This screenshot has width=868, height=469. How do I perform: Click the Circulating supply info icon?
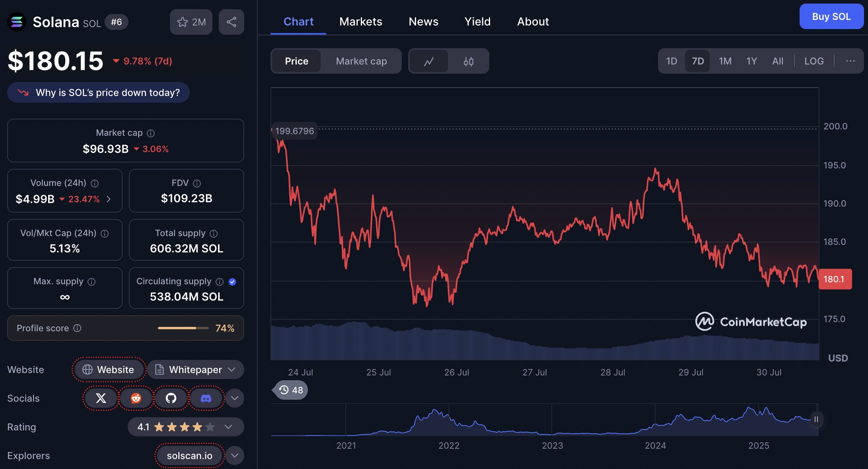220,282
